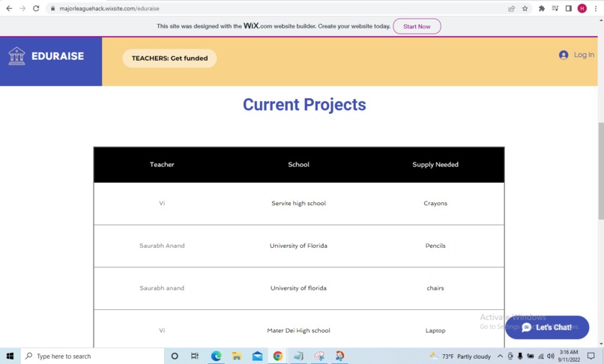Click the Current Projects heading
604x364 pixels.
[304, 105]
